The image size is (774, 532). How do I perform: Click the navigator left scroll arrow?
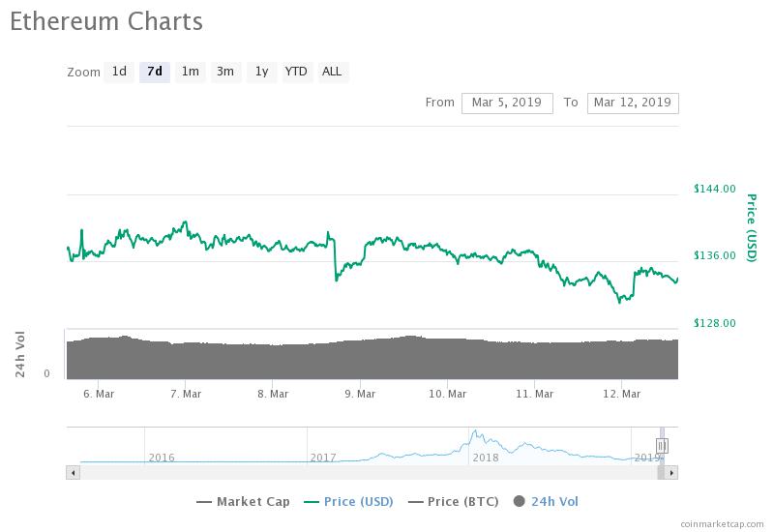point(74,473)
